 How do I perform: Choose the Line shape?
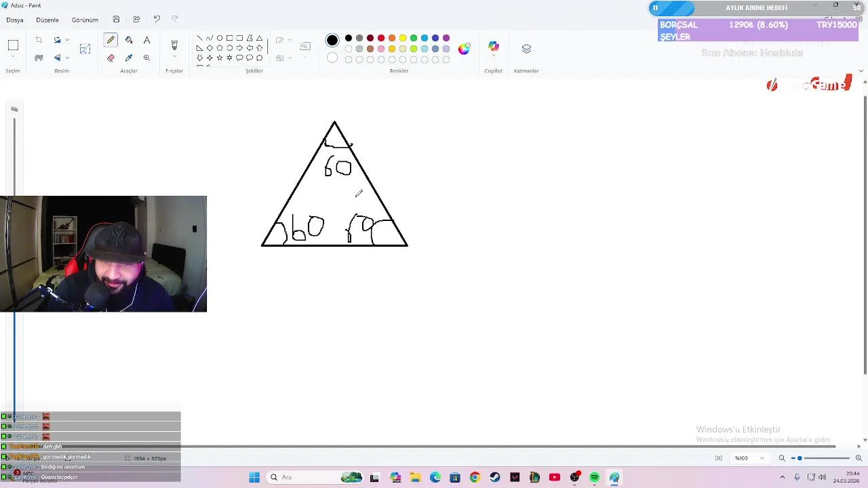click(x=199, y=38)
